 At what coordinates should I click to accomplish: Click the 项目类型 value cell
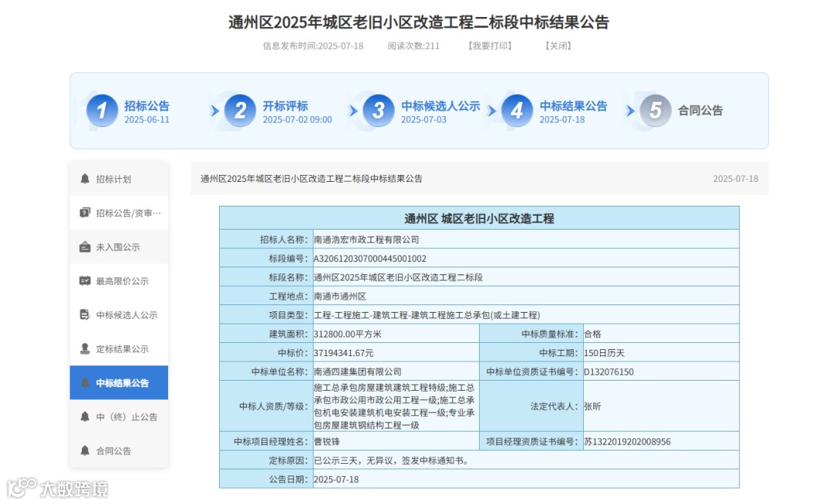526,315
